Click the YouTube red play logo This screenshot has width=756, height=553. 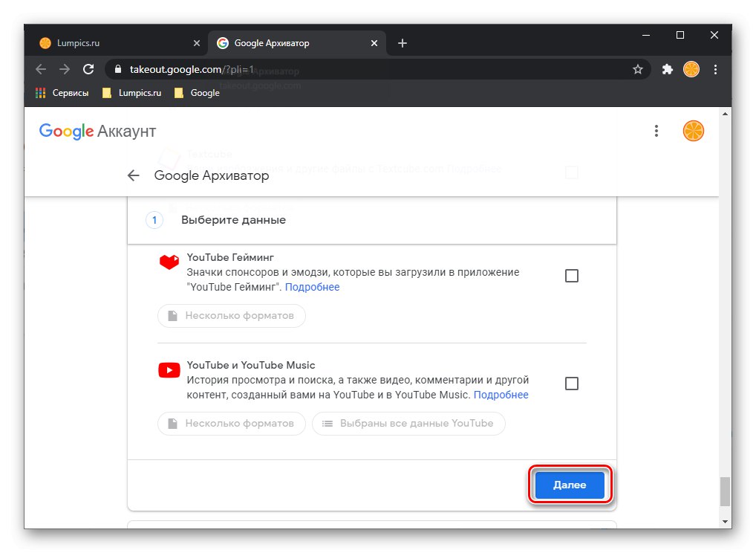coord(169,370)
